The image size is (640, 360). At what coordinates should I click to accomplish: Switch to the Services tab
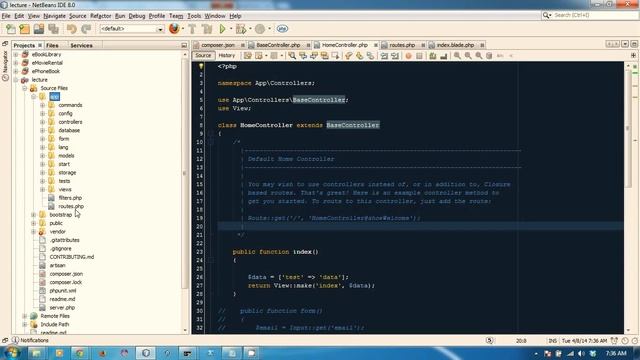coord(81,45)
